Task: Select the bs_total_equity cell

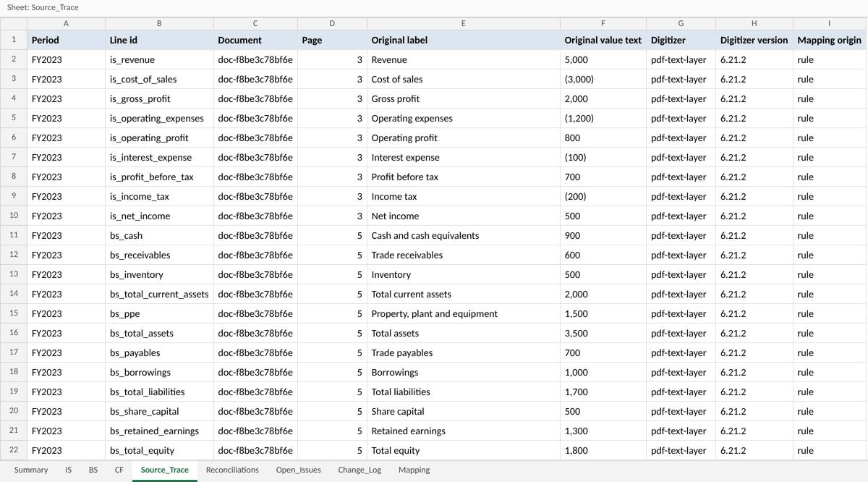Action: 159,450
